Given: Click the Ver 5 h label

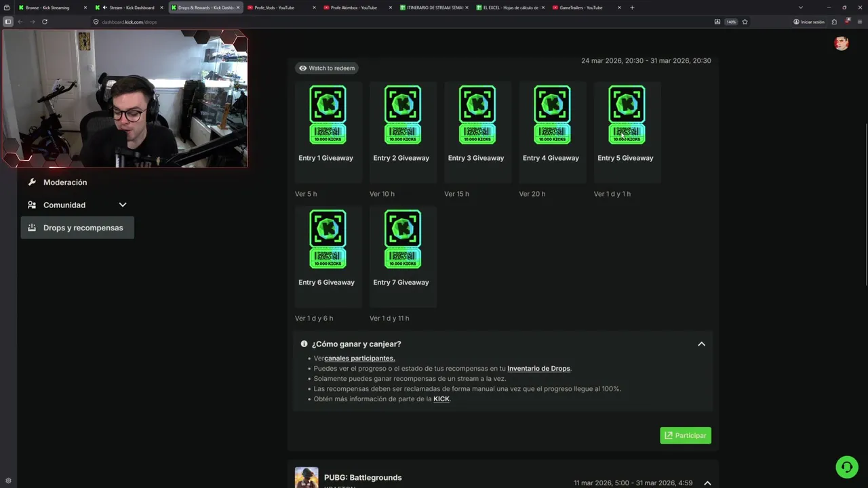Looking at the screenshot, I should point(306,194).
